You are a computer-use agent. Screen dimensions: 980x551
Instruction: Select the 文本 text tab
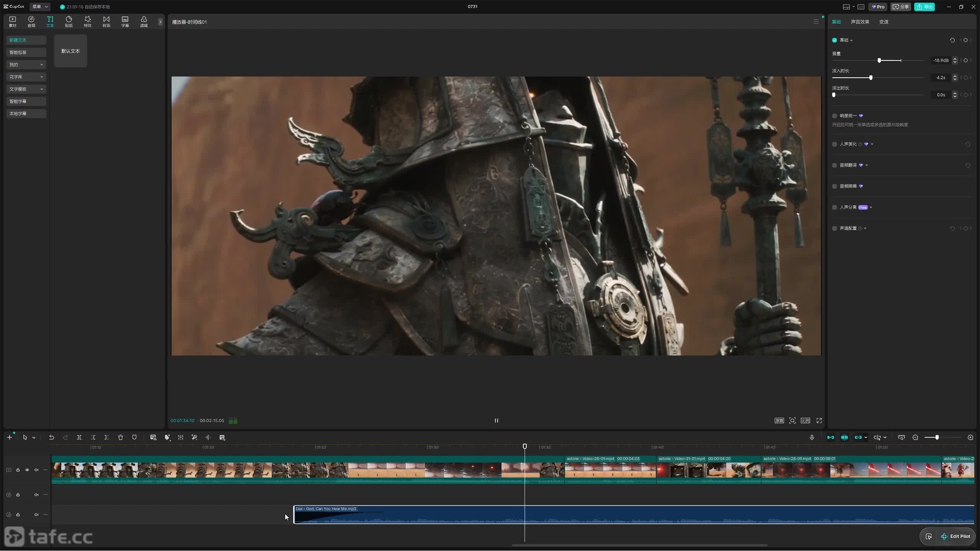click(50, 21)
